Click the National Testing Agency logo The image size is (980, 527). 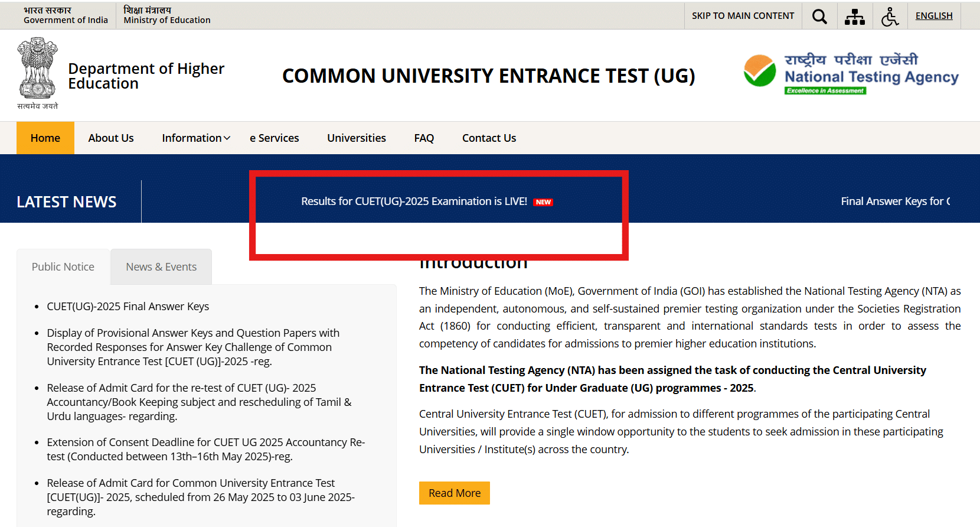(x=851, y=74)
